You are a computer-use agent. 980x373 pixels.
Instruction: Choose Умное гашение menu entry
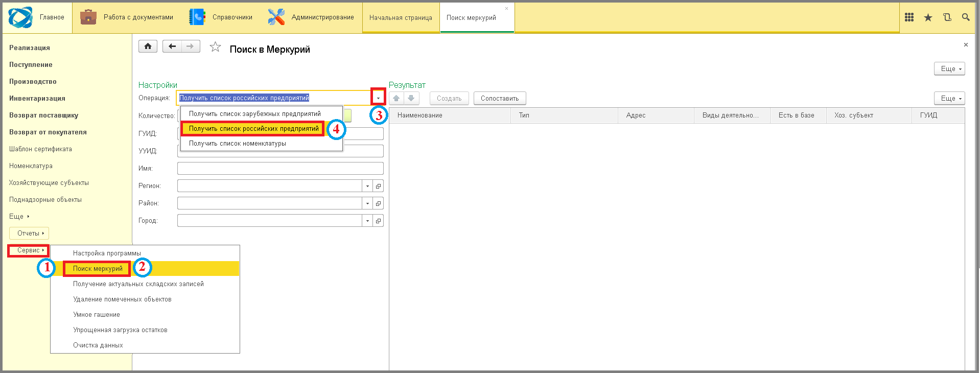coord(145,315)
